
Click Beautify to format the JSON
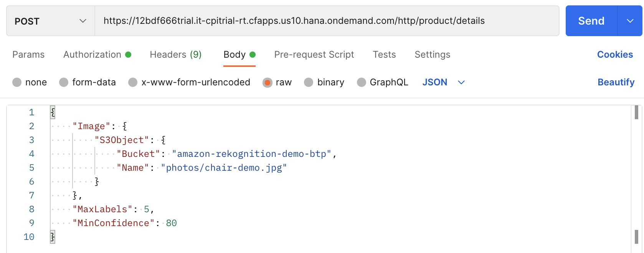[x=616, y=82]
